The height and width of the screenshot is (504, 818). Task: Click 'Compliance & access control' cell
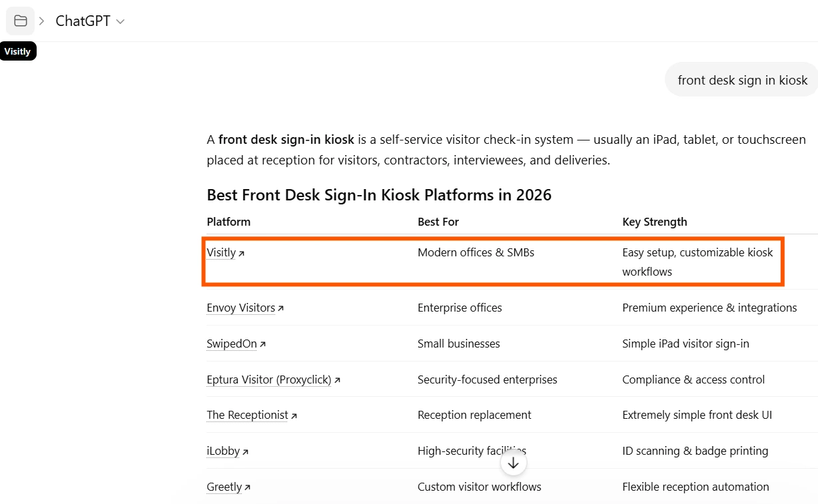click(x=693, y=379)
